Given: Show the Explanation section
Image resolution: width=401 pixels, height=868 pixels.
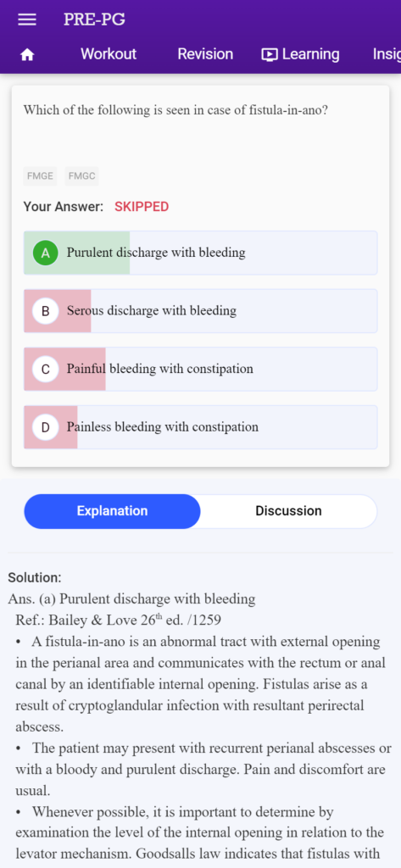Looking at the screenshot, I should pos(112,511).
